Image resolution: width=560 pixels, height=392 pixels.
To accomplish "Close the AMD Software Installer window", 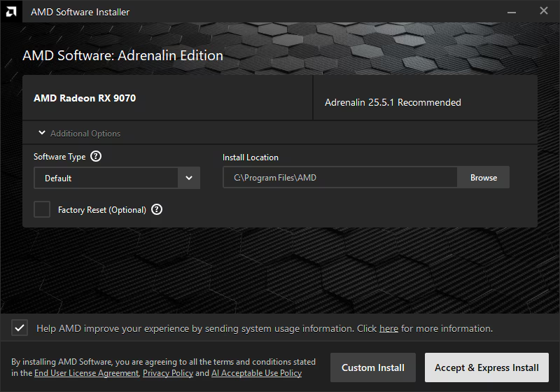I will pyautogui.click(x=544, y=10).
